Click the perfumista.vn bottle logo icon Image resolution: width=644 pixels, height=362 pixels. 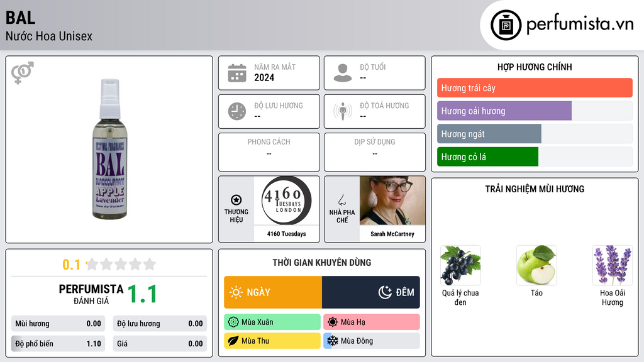click(x=506, y=25)
